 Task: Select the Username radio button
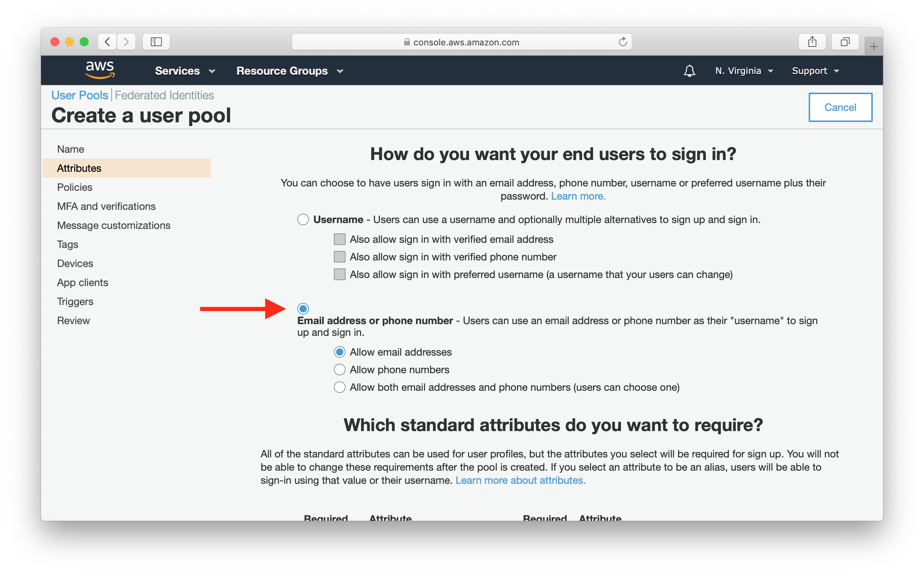[x=304, y=219]
